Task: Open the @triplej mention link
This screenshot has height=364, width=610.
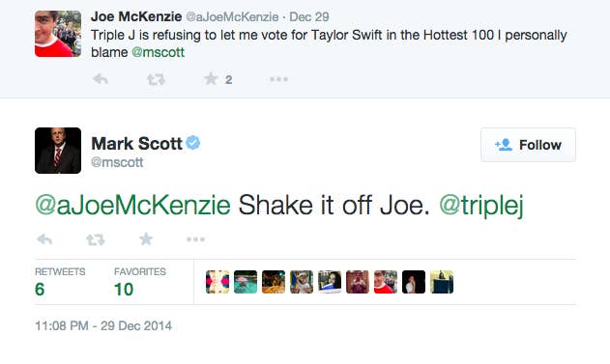Action: [x=481, y=205]
